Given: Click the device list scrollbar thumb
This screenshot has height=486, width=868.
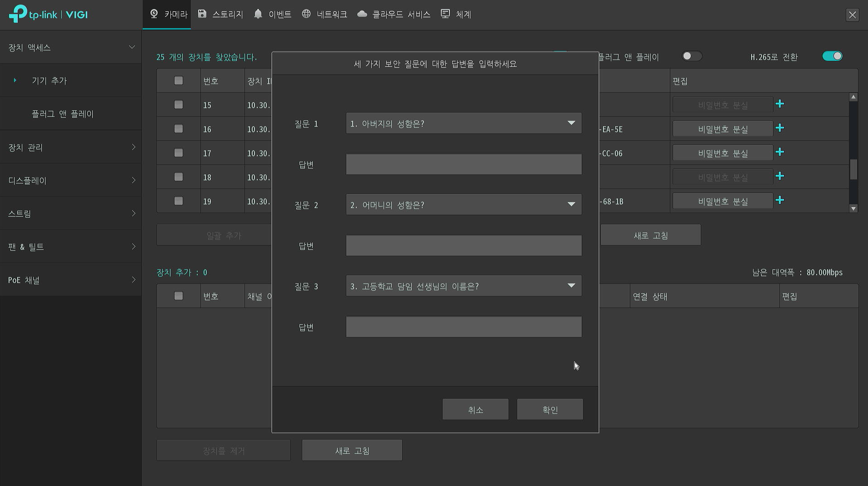Looking at the screenshot, I should pyautogui.click(x=853, y=169).
